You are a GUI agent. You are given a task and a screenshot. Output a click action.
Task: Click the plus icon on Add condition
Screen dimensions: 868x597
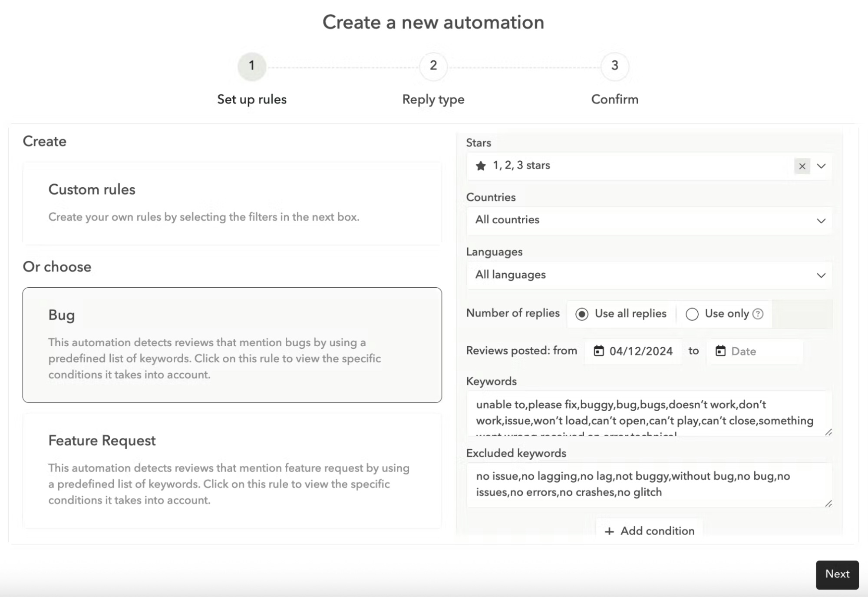[x=610, y=531]
